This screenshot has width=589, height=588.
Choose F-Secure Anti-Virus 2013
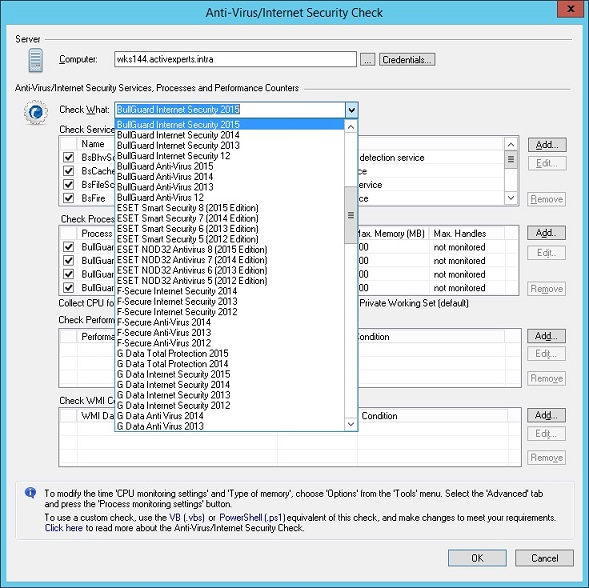pyautogui.click(x=230, y=333)
